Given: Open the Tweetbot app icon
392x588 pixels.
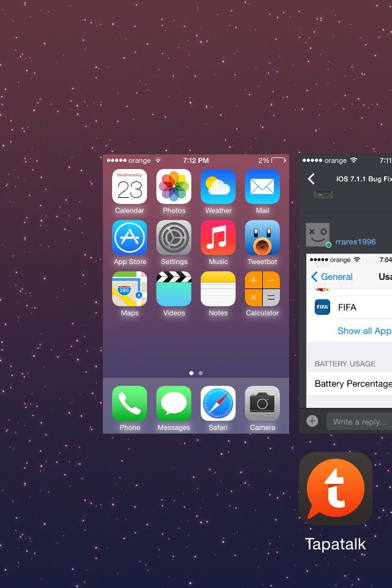Looking at the screenshot, I should pos(262,238).
